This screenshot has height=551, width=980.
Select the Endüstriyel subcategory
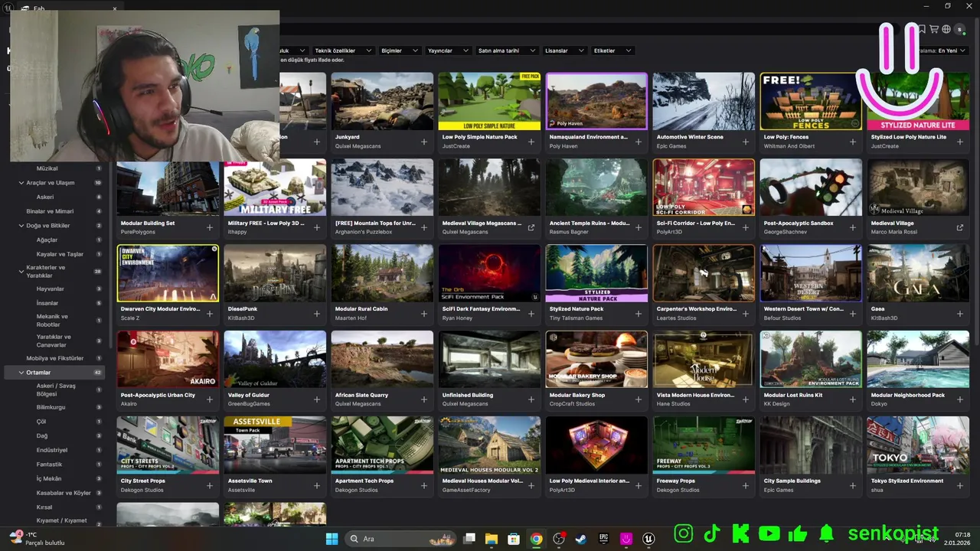(51, 450)
